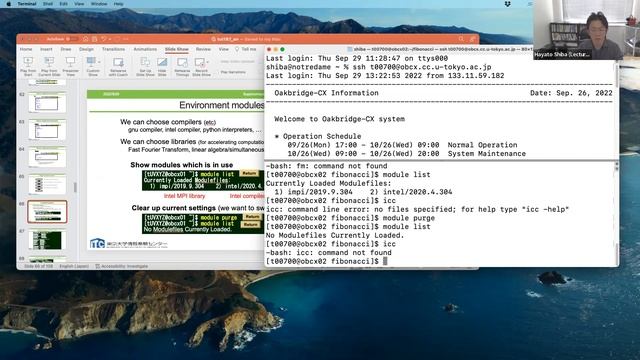Select highlighted slide 66 thumbnail
This screenshot has width=640, height=360.
point(47,211)
